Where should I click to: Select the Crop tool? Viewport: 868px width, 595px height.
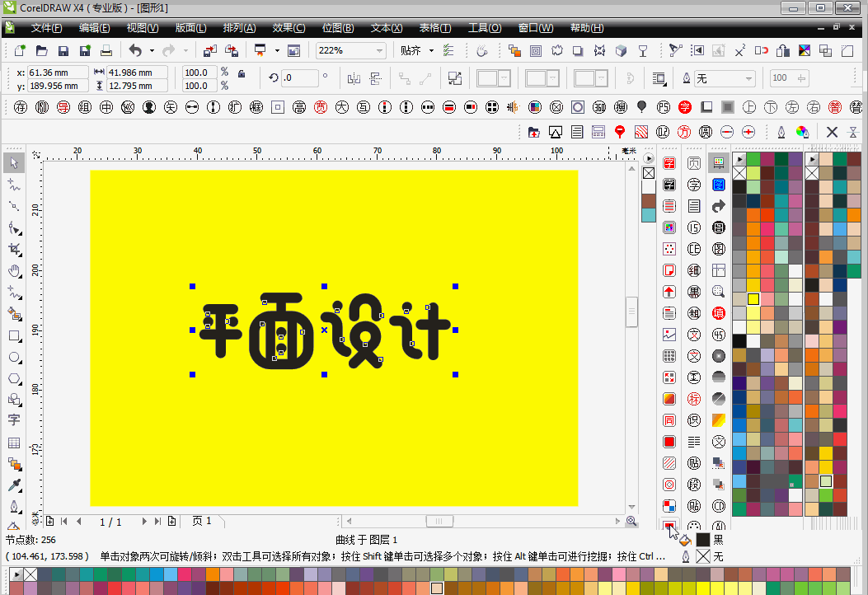(x=14, y=250)
